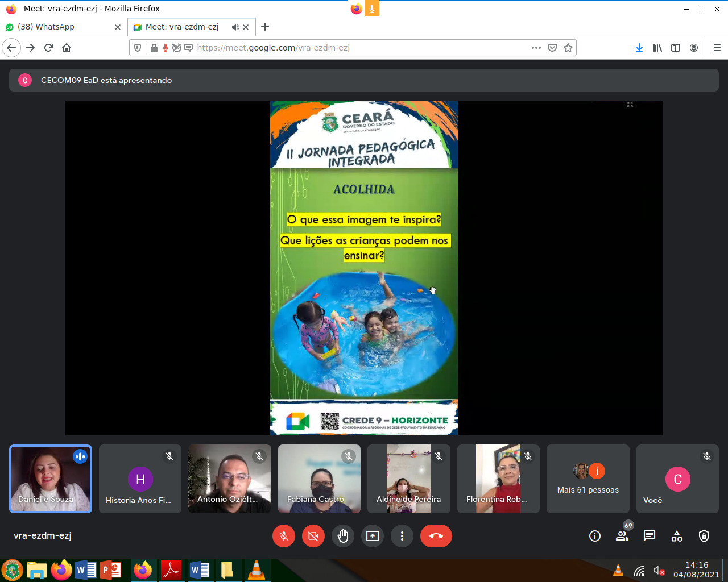Click the meet.google.com address bar
The height and width of the screenshot is (582, 728).
click(341, 48)
